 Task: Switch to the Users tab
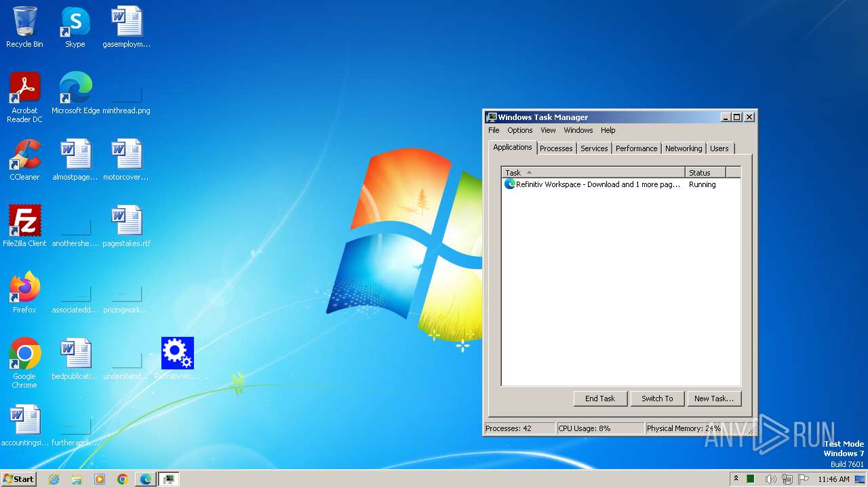[x=719, y=148]
